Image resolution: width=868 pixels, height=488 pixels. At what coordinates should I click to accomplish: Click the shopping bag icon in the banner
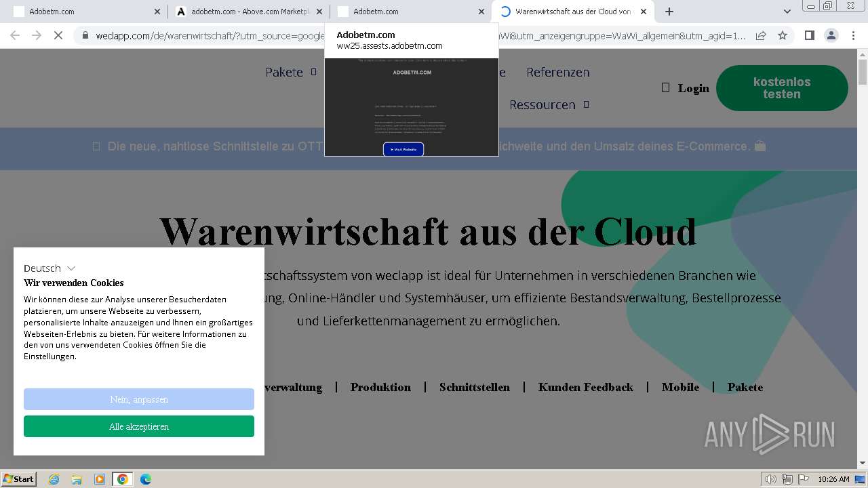[760, 146]
